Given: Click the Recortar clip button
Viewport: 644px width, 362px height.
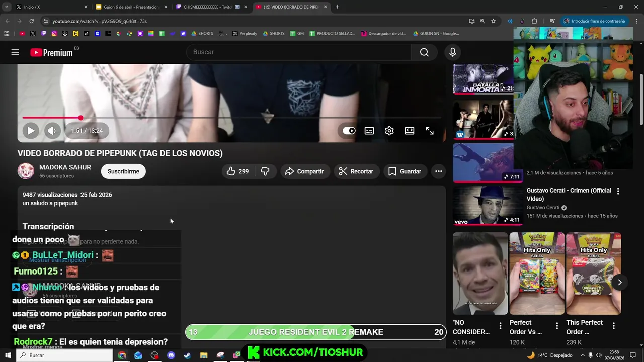Looking at the screenshot, I should coord(356,171).
